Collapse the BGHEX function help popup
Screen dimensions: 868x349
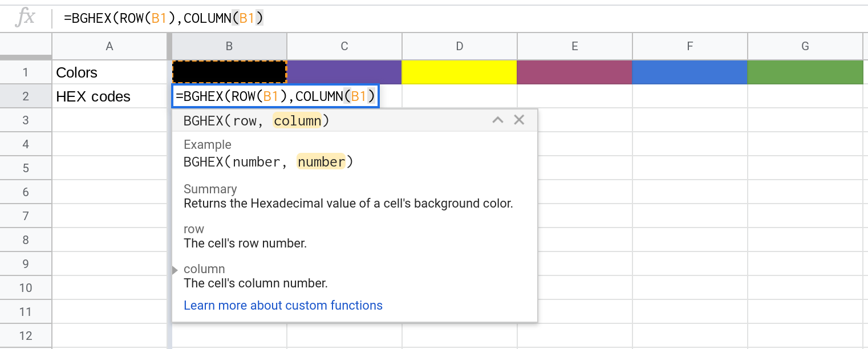pyautogui.click(x=498, y=120)
